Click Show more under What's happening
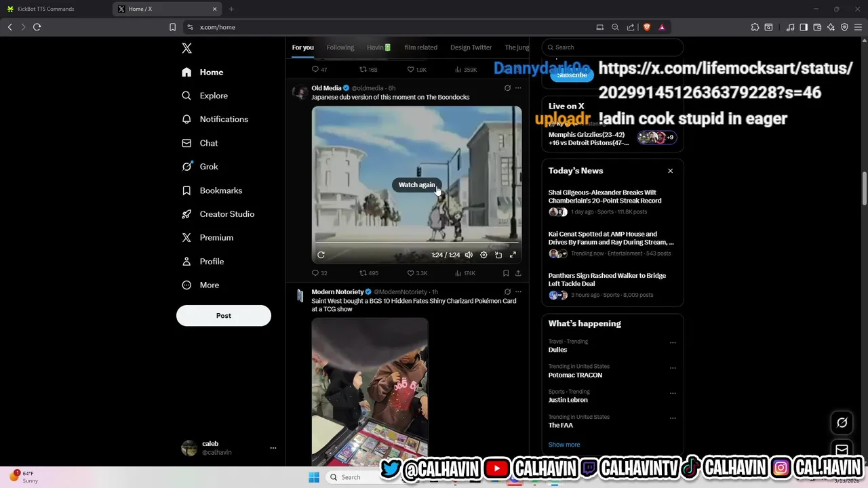The width and height of the screenshot is (868, 488). click(564, 445)
